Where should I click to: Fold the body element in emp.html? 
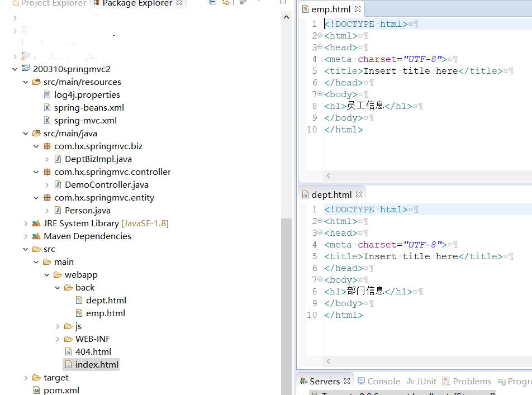pos(320,94)
